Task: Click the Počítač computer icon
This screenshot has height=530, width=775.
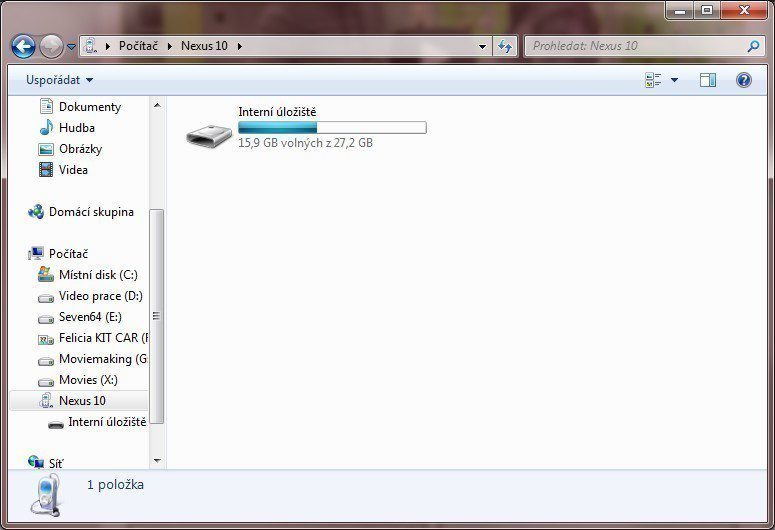Action: coord(36,254)
